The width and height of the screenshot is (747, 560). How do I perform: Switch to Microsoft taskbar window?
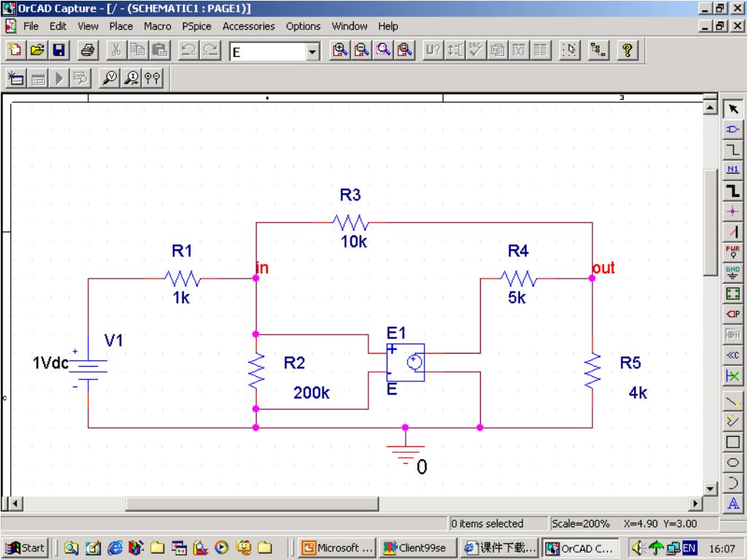337,548
